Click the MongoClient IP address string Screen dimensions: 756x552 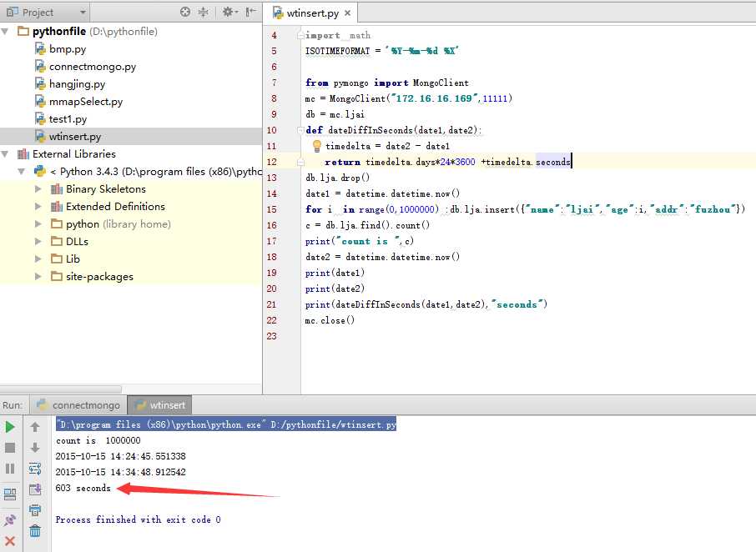click(x=436, y=98)
